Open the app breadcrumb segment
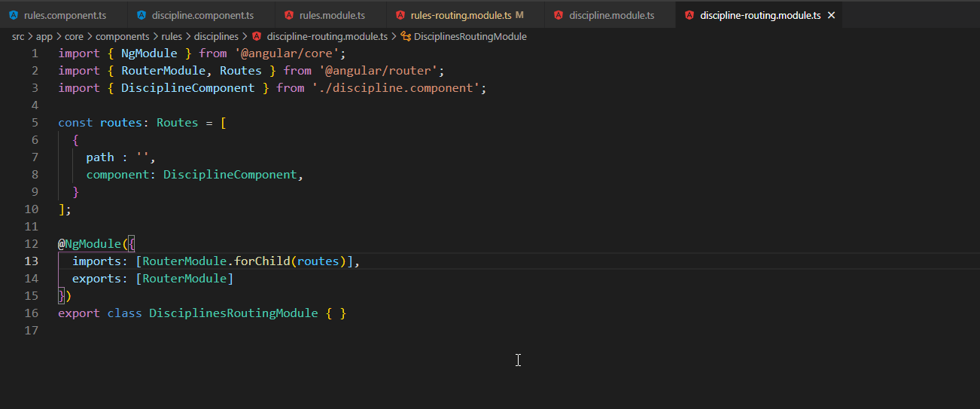The height and width of the screenshot is (409, 980). (44, 36)
